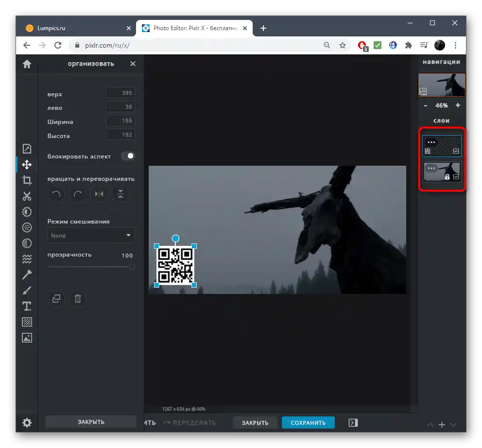
Task: Click the blue СОХРАНИТЬ button
Action: 308,423
